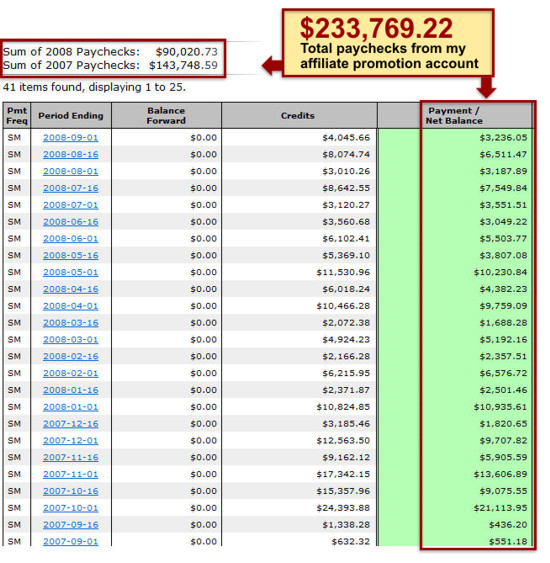
Task: Click the 2008-04-01 period link
Action: [x=70, y=306]
